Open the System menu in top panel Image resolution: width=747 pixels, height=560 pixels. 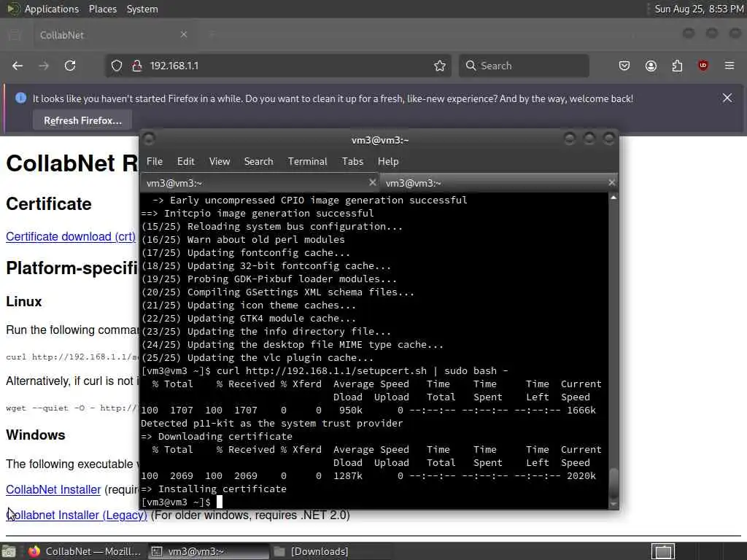(142, 9)
